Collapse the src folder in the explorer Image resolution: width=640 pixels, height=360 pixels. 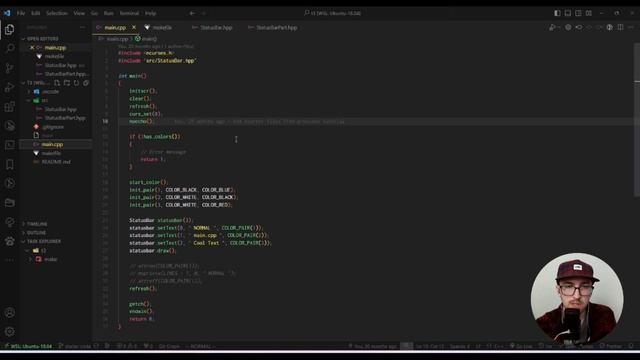click(44, 100)
